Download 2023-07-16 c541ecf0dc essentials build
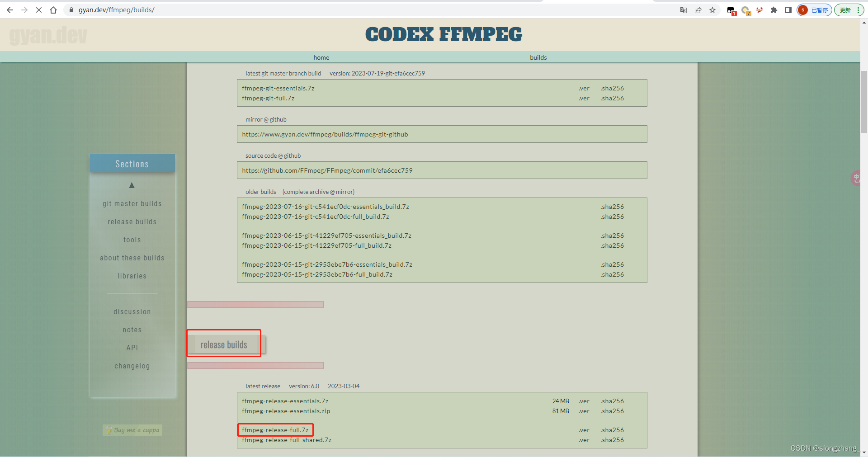This screenshot has height=457, width=868. [325, 207]
